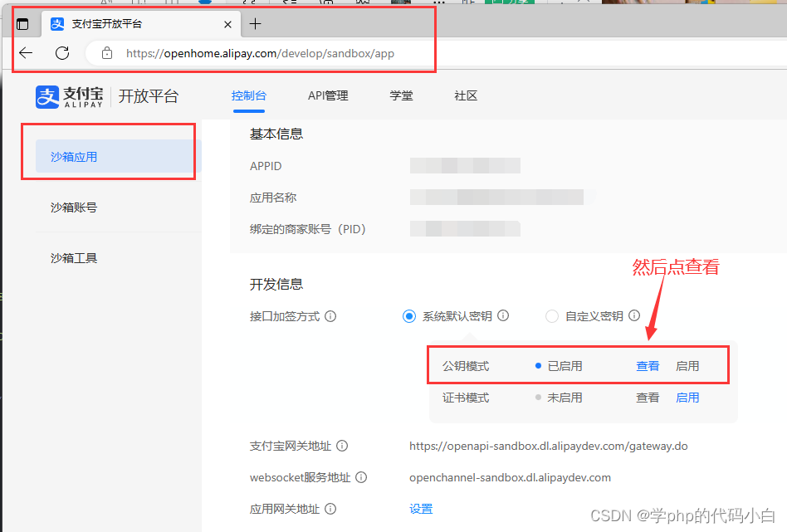Enable 证书模式 via its 启用 link
The height and width of the screenshot is (532, 787).
[687, 398]
